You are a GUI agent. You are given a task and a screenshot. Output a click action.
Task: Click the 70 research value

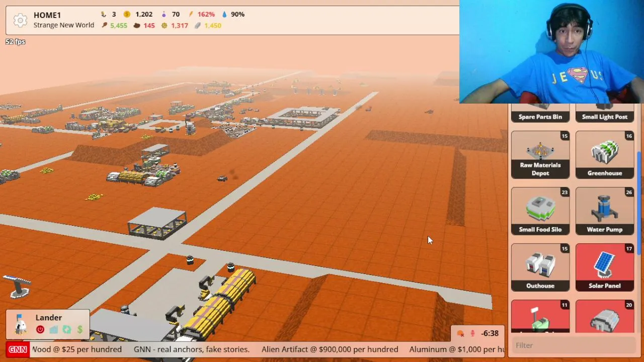click(x=176, y=14)
